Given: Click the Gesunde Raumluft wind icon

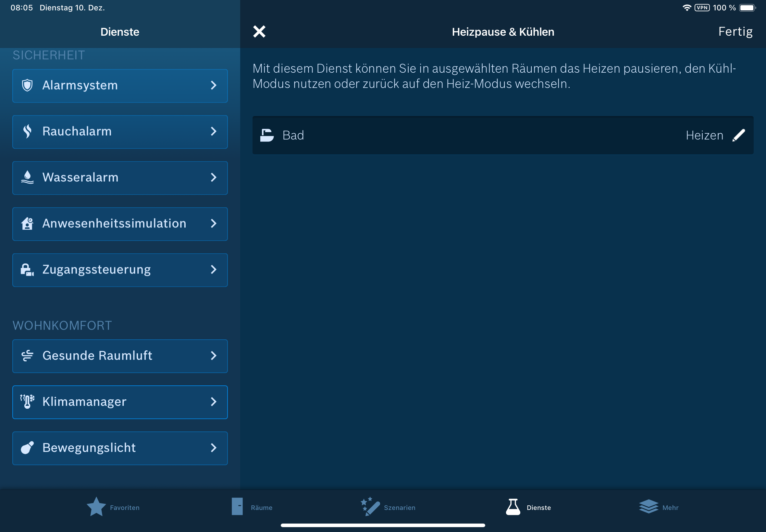Looking at the screenshot, I should click(x=27, y=356).
